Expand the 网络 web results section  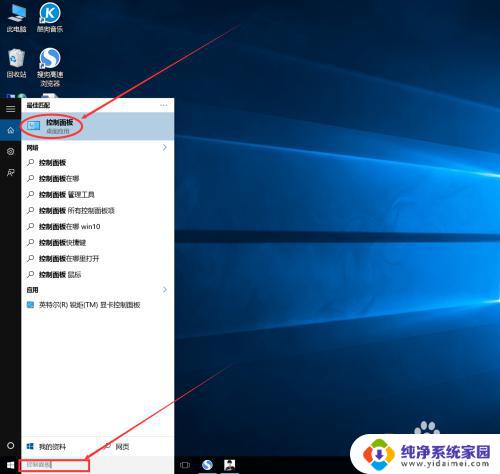pyautogui.click(x=165, y=147)
